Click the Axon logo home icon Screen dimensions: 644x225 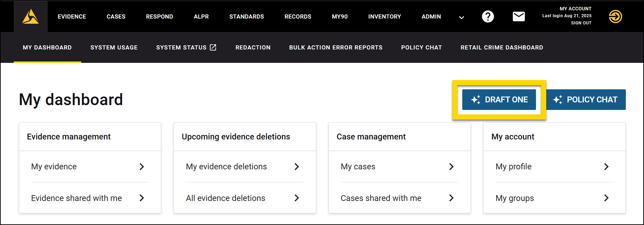click(x=31, y=16)
